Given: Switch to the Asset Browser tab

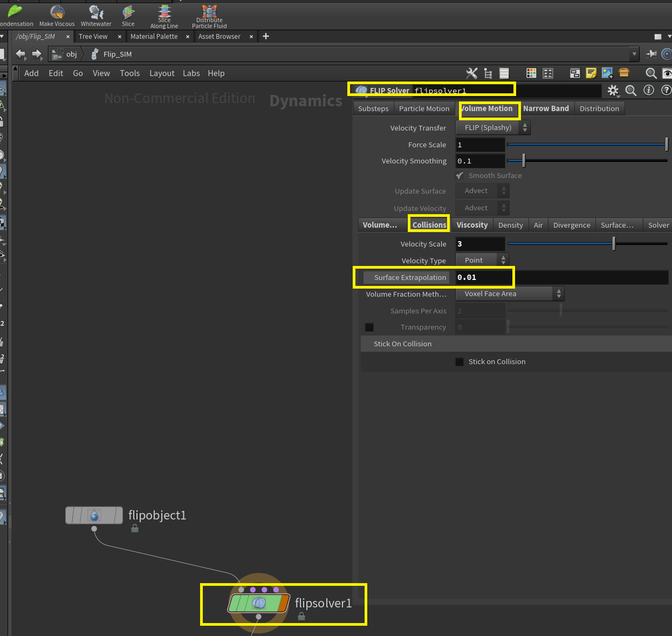Looking at the screenshot, I should click(x=220, y=37).
